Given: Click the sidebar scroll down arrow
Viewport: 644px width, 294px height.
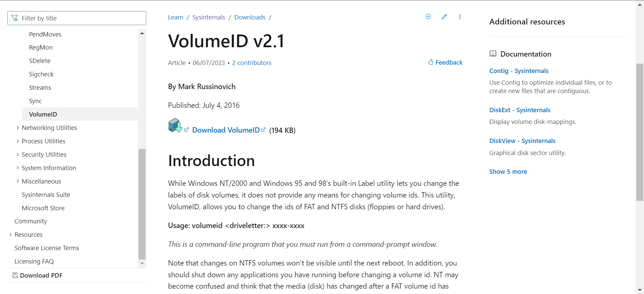Looking at the screenshot, I should coord(142,264).
